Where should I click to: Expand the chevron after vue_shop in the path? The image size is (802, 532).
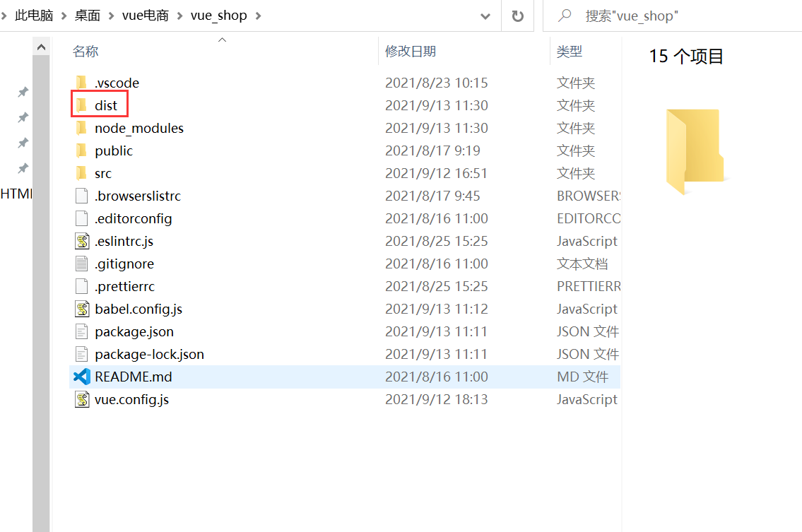[x=257, y=16]
